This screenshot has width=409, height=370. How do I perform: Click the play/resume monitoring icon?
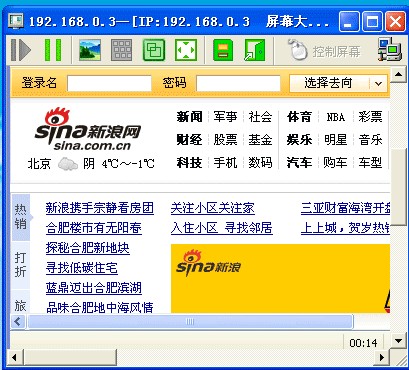(21, 50)
